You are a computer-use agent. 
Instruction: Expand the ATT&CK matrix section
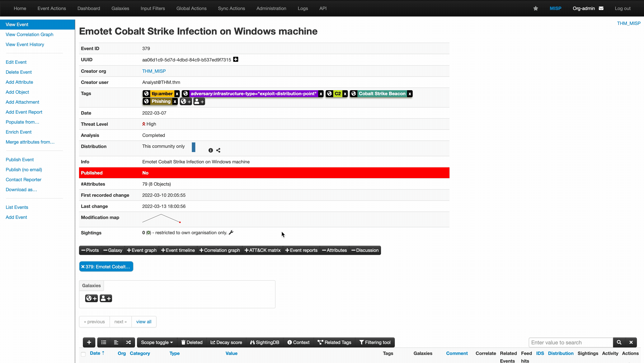coord(262,250)
